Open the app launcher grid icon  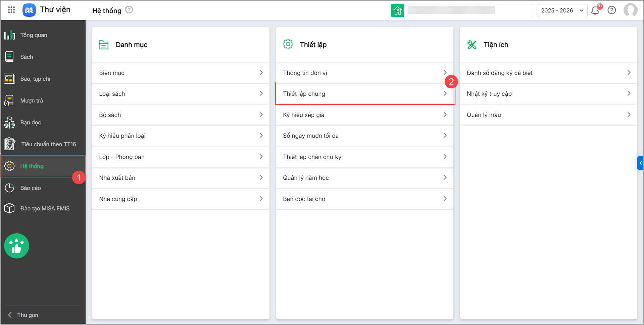pos(11,10)
